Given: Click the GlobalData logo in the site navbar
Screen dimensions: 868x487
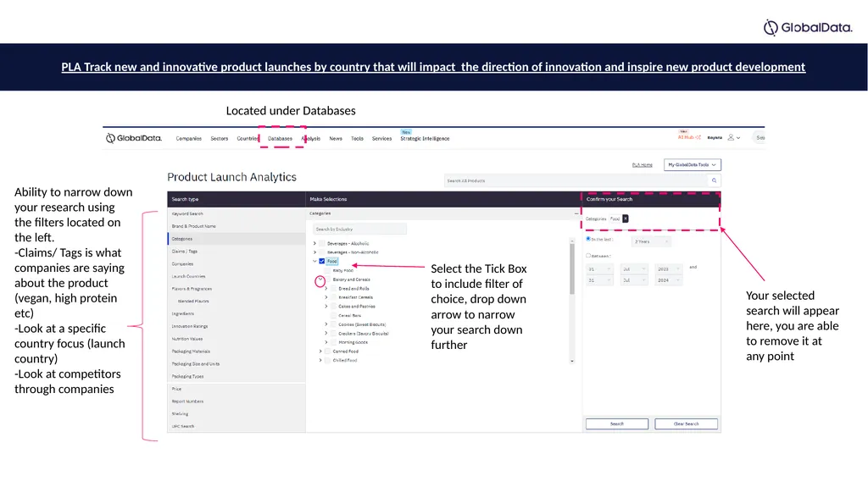Looking at the screenshot, I should [134, 138].
